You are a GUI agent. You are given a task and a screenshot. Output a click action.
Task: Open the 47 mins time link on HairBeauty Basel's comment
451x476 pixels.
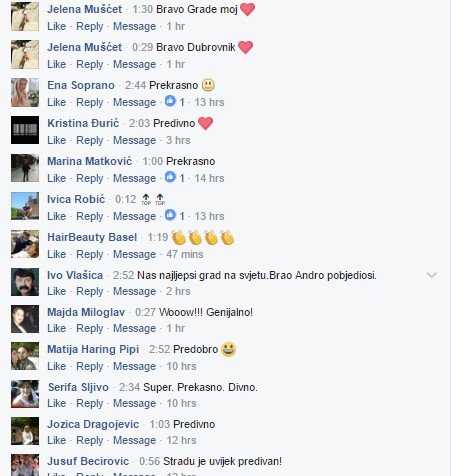coord(185,254)
